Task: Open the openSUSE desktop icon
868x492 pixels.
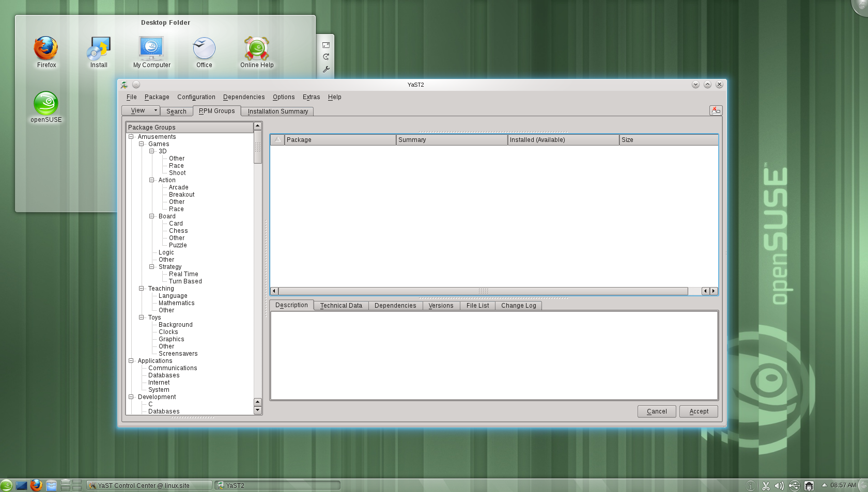Action: coord(46,107)
